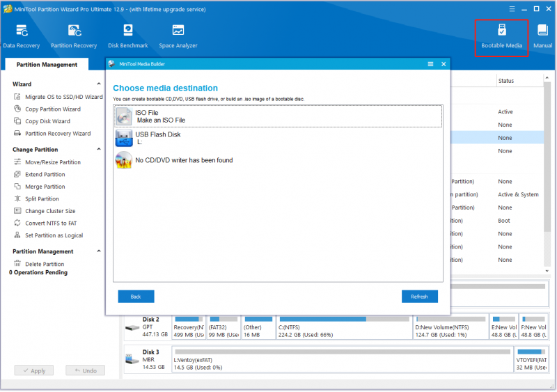This screenshot has width=557, height=392.
Task: Choose Extend Partition
Action: tap(40, 175)
